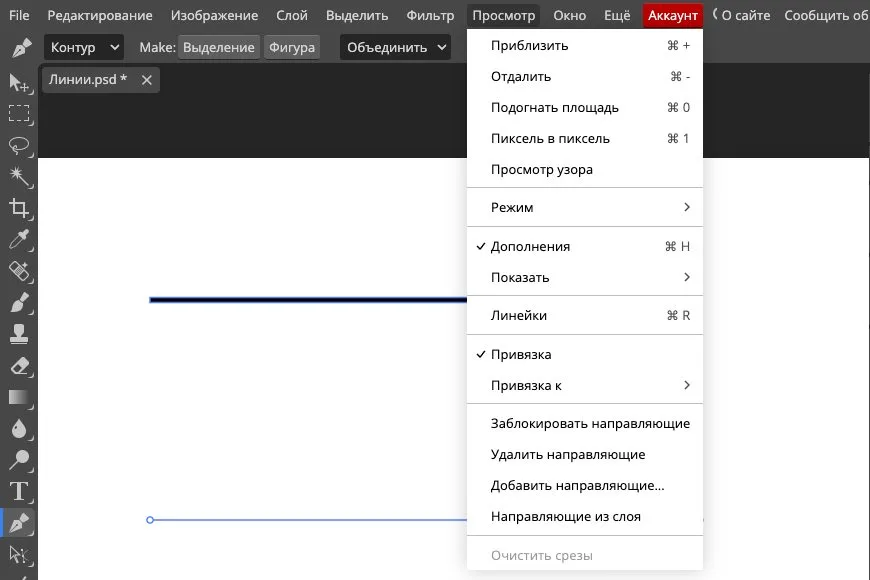
Task: Click the Pen tool preset icon in options bar
Action: tap(21, 48)
